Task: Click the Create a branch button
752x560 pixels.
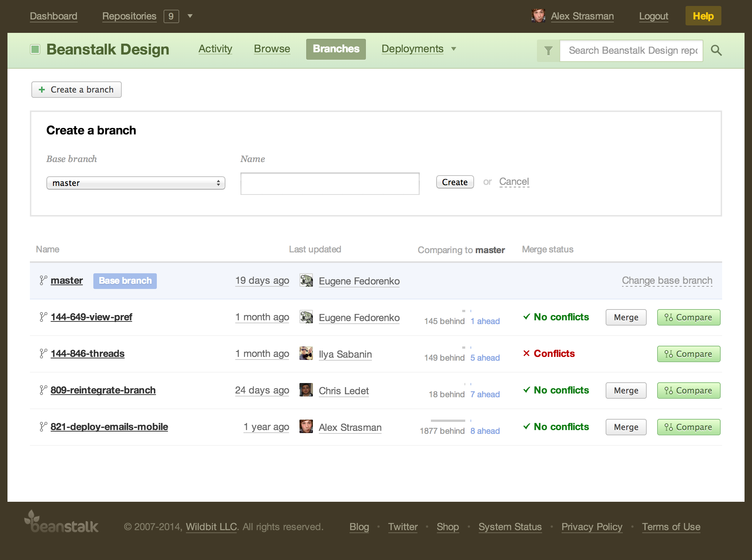Action: (x=77, y=90)
